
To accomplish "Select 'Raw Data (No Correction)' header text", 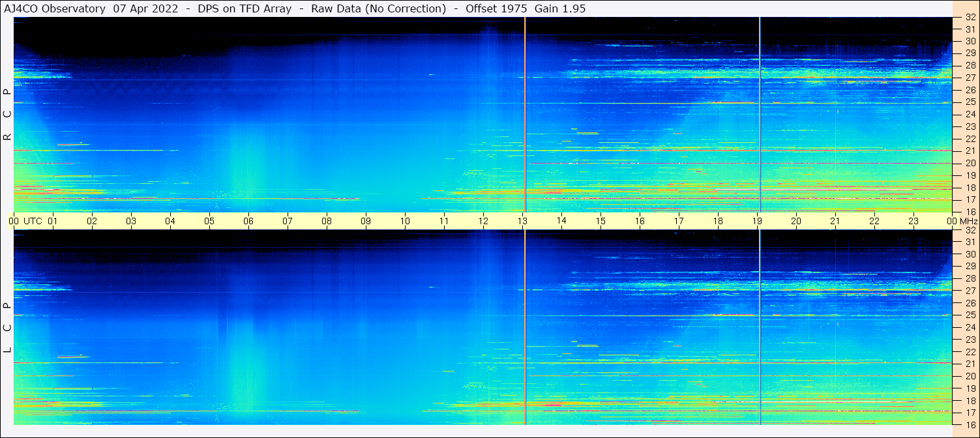I will click(378, 9).
